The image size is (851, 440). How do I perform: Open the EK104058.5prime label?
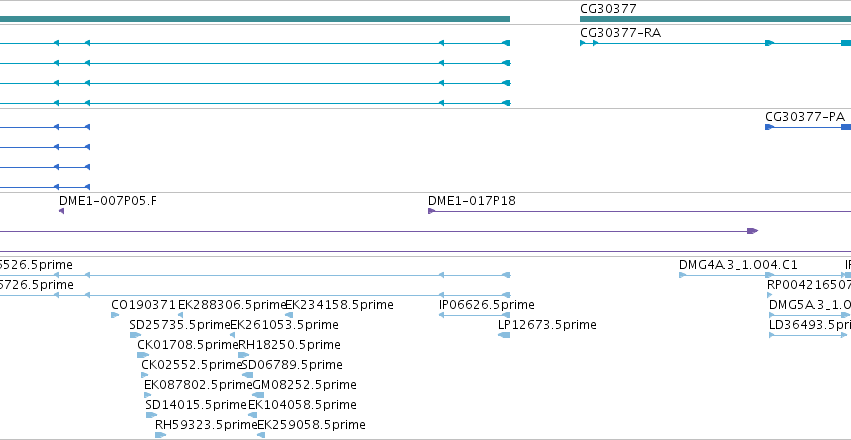[302, 405]
